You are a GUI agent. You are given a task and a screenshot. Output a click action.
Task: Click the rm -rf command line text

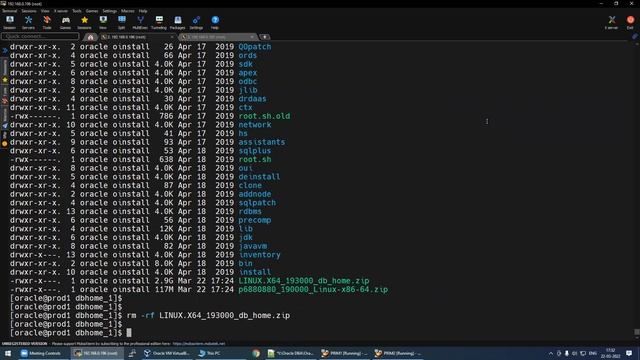point(208,316)
